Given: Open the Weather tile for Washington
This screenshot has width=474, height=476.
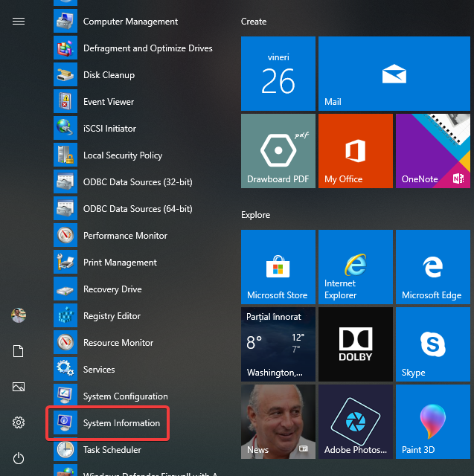Looking at the screenshot, I should (278, 344).
